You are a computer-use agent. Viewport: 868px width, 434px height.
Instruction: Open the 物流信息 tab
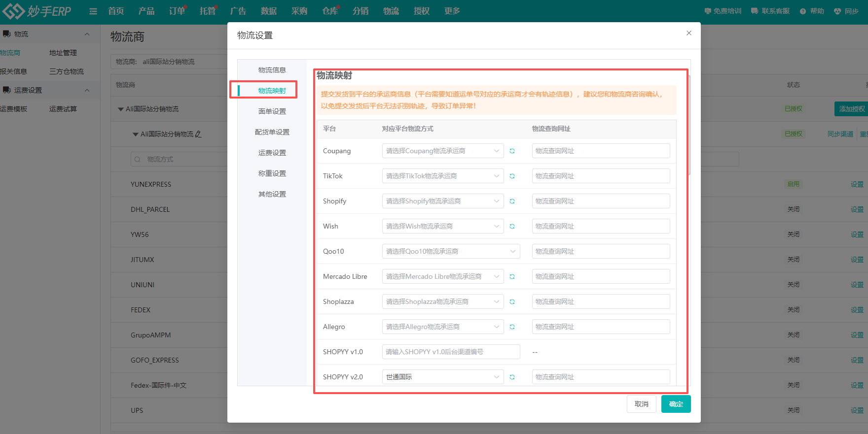[x=272, y=70]
